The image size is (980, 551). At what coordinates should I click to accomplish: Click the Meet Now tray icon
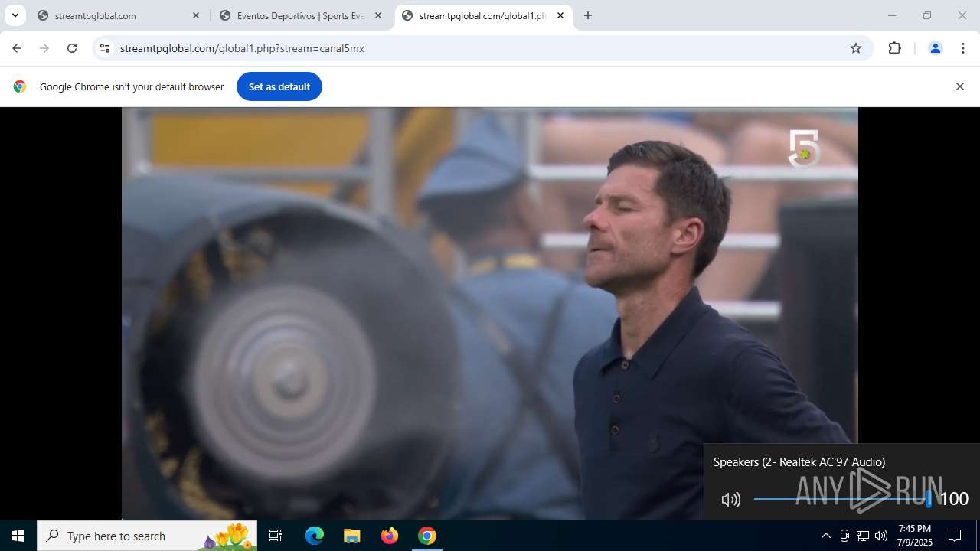pos(844,536)
